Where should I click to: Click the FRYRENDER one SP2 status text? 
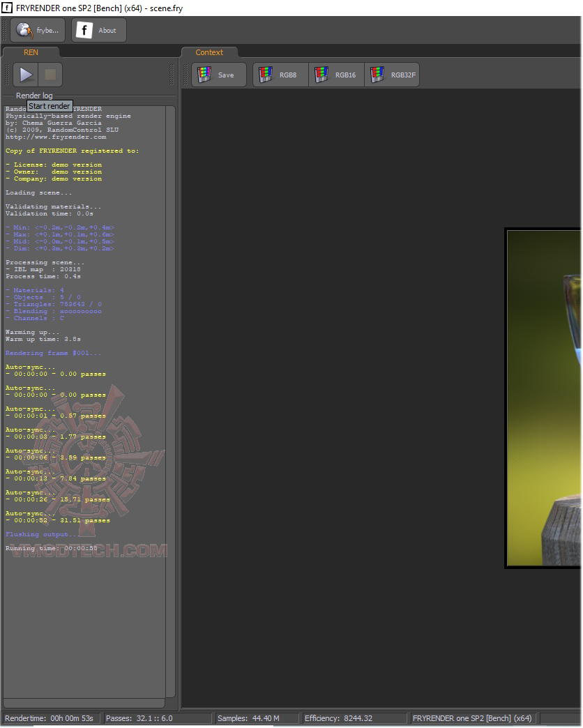pyautogui.click(x=472, y=718)
